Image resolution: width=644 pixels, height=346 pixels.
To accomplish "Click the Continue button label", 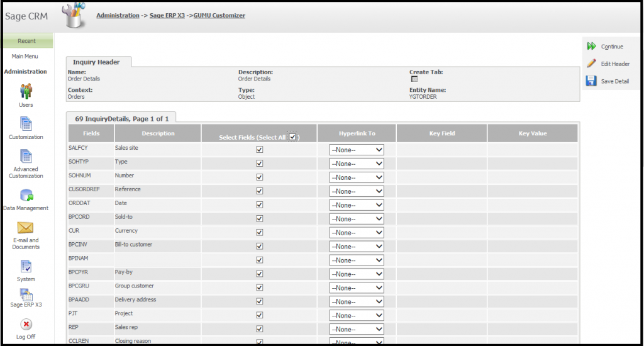I will [612, 47].
